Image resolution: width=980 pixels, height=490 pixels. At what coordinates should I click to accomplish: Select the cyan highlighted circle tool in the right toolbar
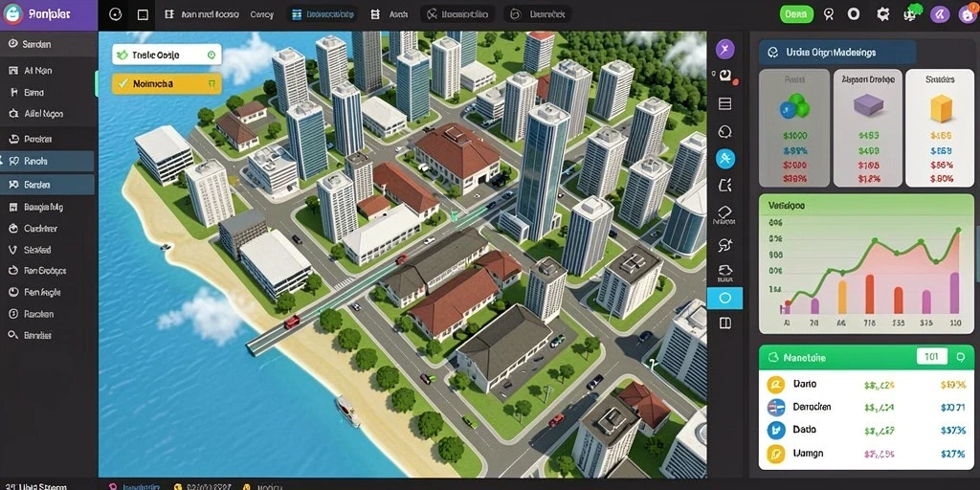(x=725, y=299)
